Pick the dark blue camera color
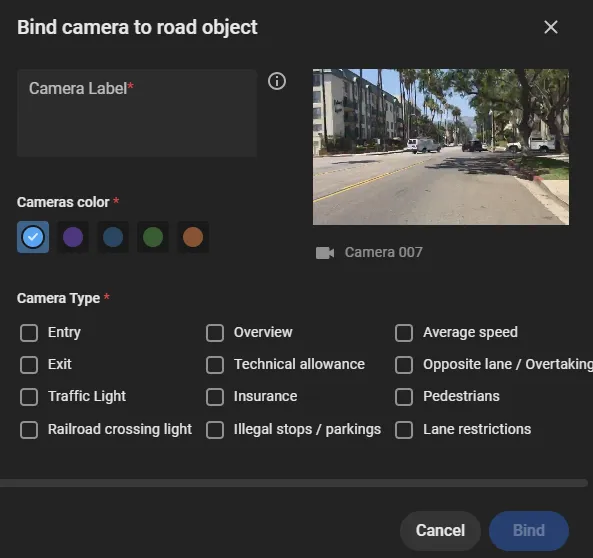The width and height of the screenshot is (593, 558). 113,237
